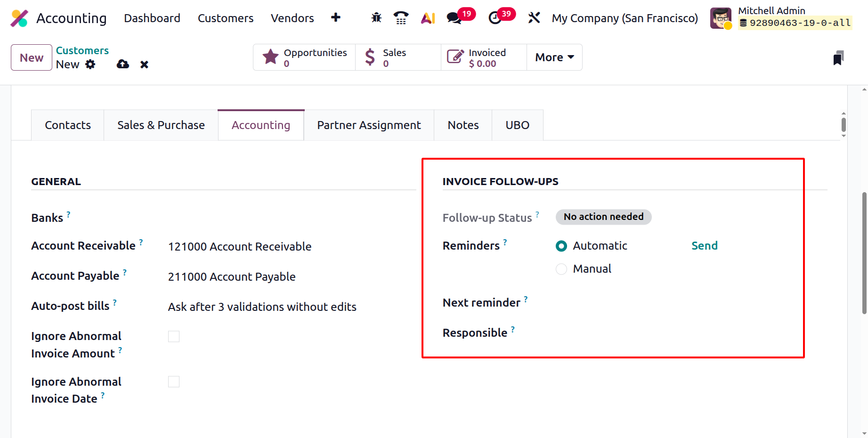Open the VoIP phone icon
868x438 pixels.
click(x=401, y=18)
